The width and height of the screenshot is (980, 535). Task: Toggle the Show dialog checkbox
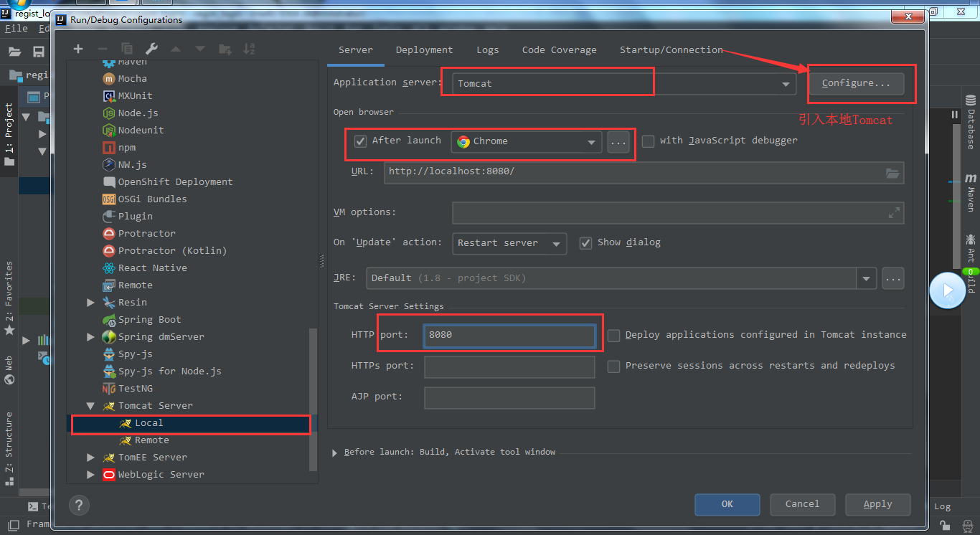click(585, 242)
